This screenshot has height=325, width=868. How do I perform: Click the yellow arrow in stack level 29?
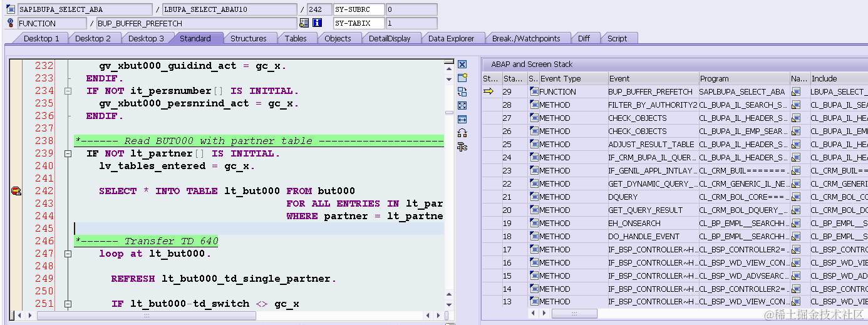[488, 91]
